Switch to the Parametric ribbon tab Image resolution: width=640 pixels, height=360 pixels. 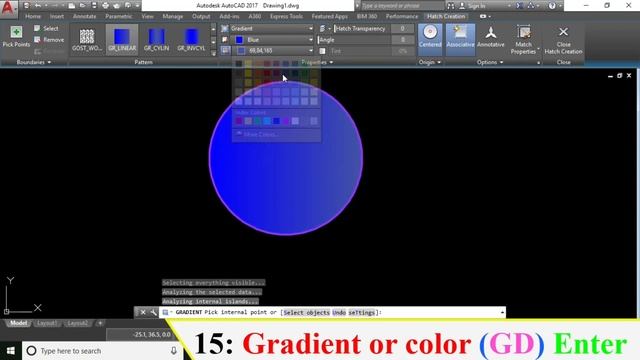tap(119, 16)
